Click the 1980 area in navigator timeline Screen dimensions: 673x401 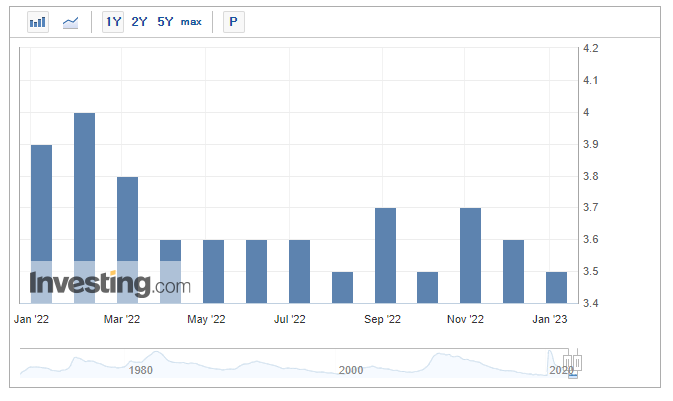click(x=141, y=370)
